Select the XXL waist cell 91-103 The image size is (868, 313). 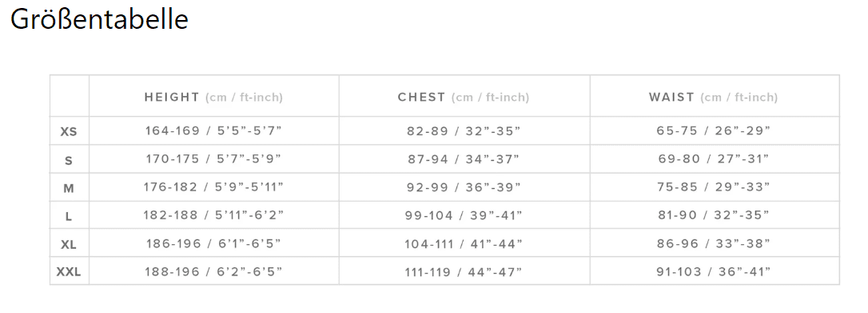[x=714, y=271]
